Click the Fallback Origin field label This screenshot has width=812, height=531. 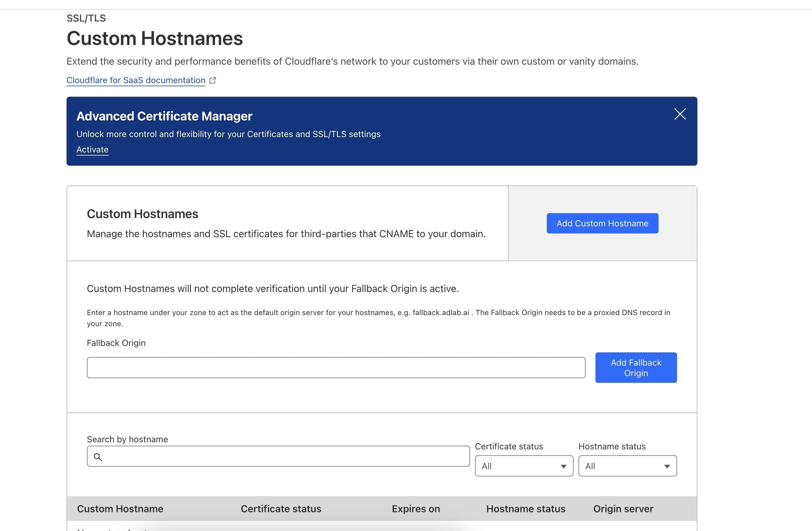[x=116, y=343]
